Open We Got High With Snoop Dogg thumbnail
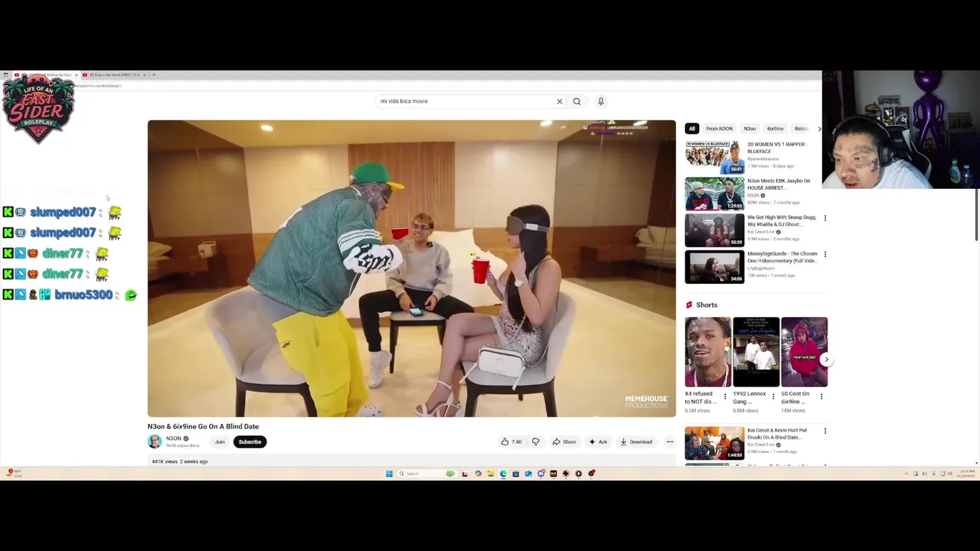 pos(714,230)
